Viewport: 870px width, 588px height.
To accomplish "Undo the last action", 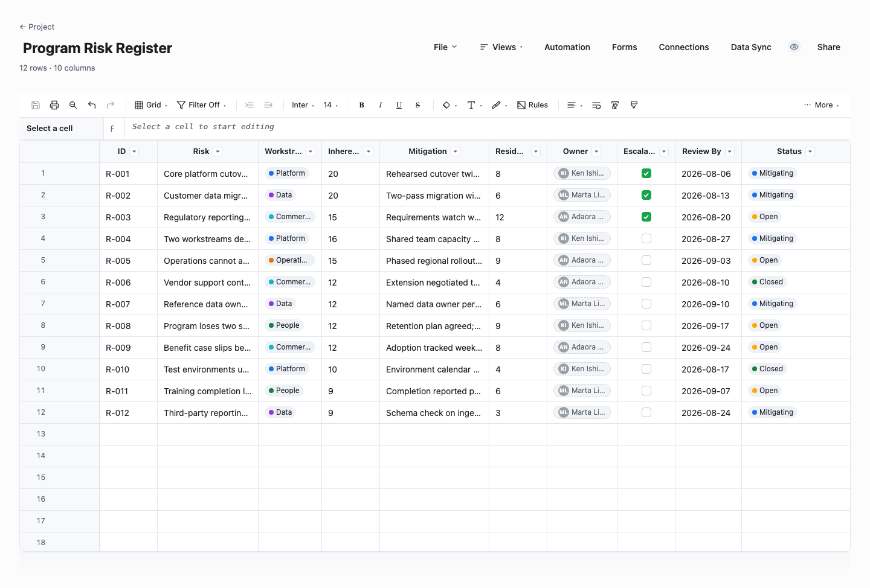I will [x=92, y=105].
